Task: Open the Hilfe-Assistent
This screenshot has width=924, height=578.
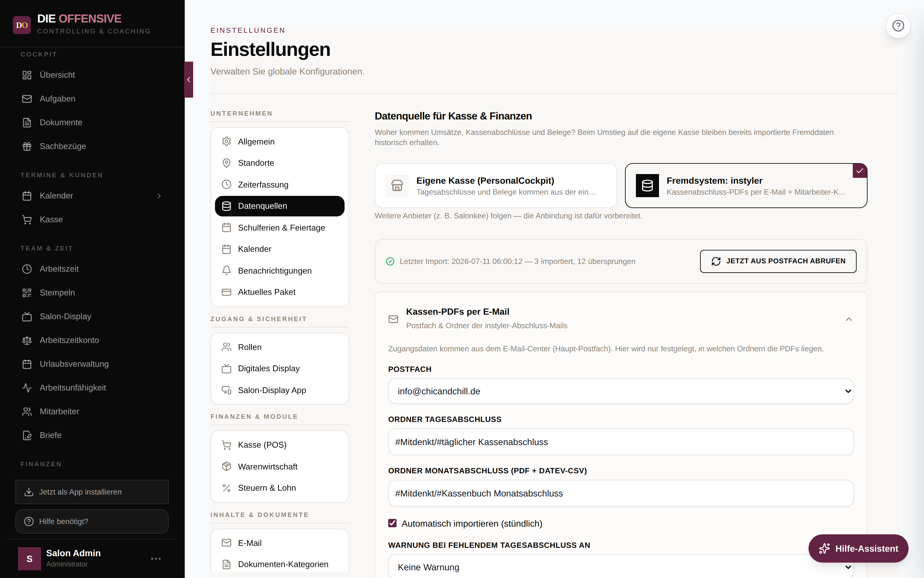Action: point(858,548)
